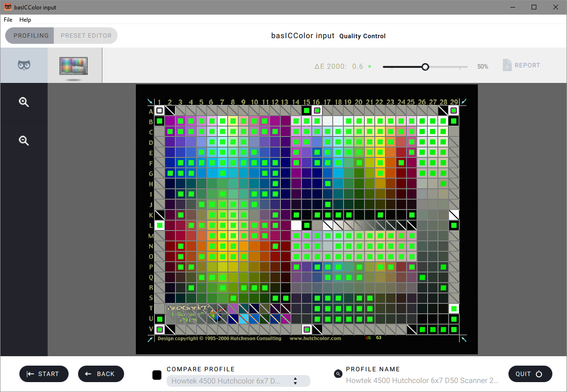Click the slider track right of the handle

(x=448, y=67)
